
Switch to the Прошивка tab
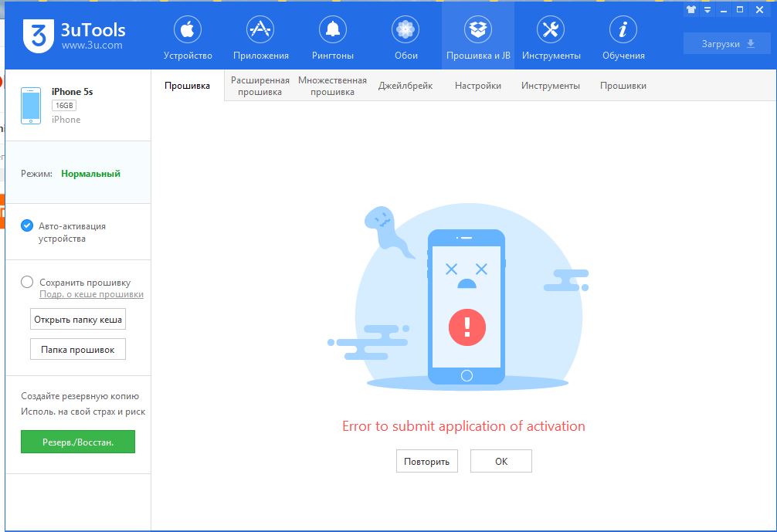click(188, 86)
